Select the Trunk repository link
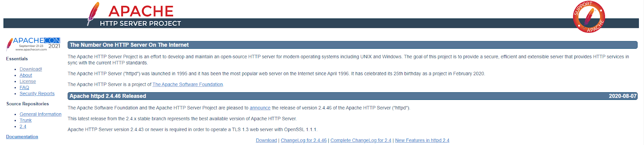This screenshot has height=145, width=644. [x=25, y=120]
